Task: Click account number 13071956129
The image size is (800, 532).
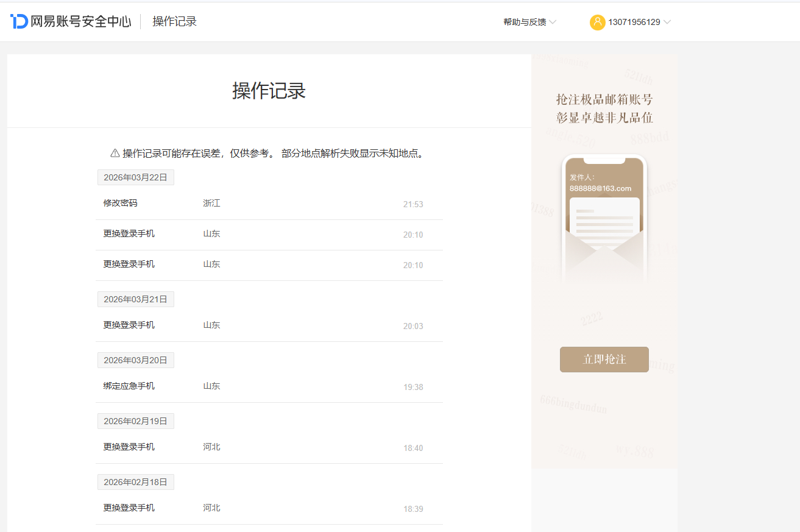Action: tap(634, 22)
